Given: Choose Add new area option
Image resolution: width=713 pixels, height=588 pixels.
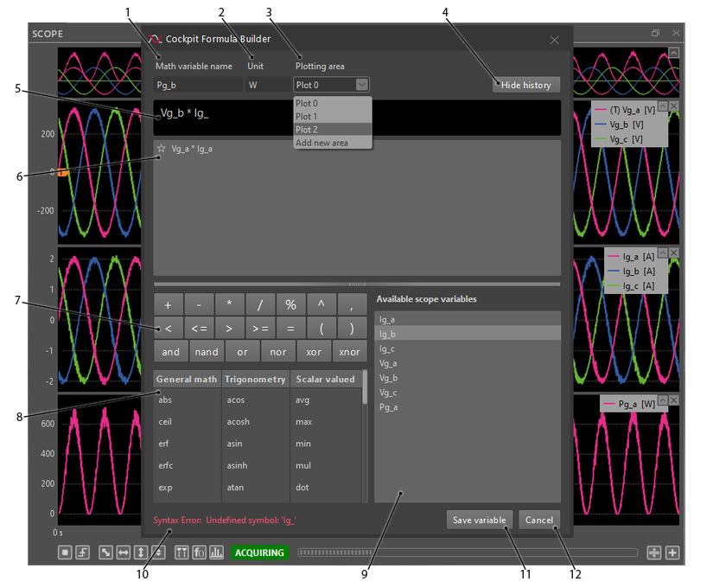Looking at the screenshot, I should (321, 143).
